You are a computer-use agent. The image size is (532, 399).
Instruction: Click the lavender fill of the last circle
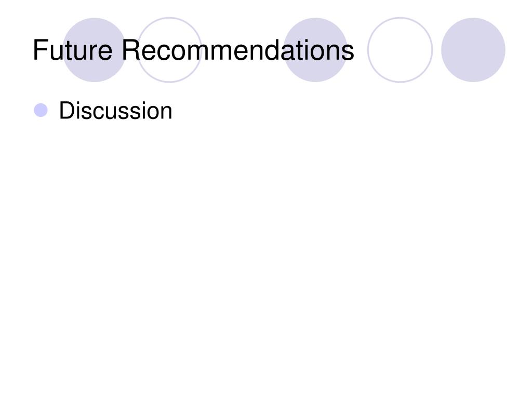(473, 50)
